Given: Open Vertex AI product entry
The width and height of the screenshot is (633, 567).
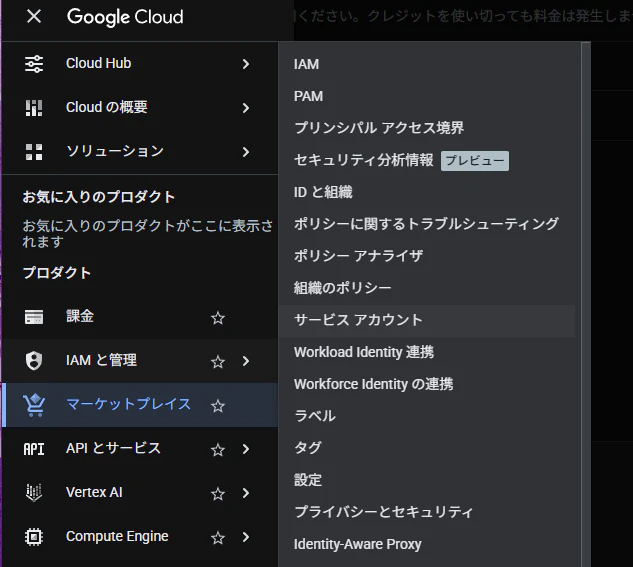Looking at the screenshot, I should (x=140, y=493).
